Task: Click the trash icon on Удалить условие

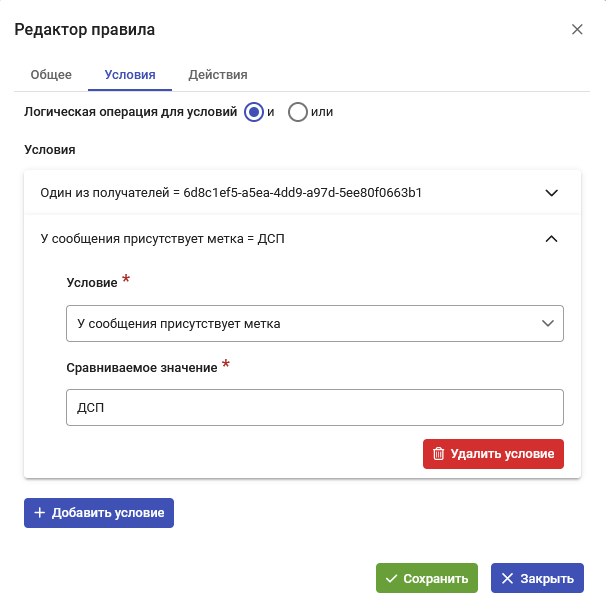Action: (x=438, y=454)
